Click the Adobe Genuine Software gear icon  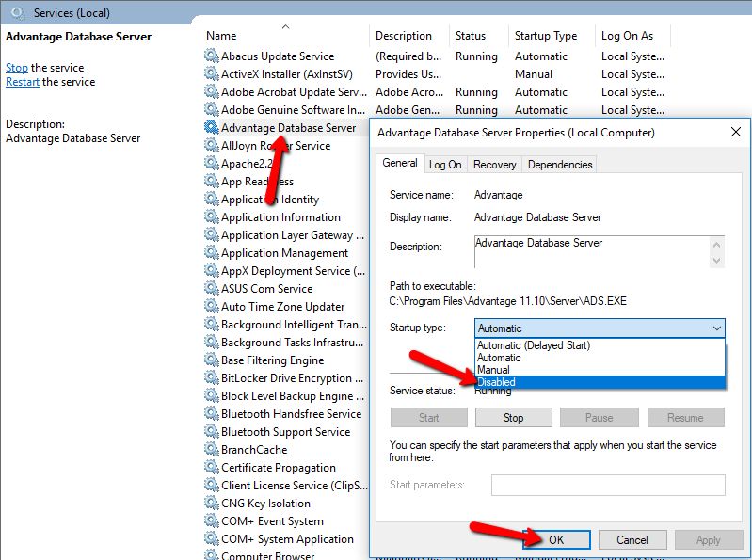click(x=211, y=109)
